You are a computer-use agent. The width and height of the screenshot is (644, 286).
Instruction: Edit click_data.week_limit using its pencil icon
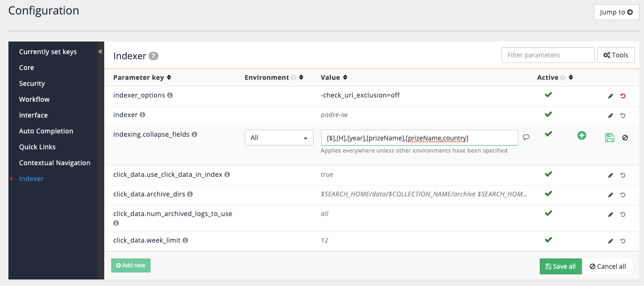click(x=610, y=241)
